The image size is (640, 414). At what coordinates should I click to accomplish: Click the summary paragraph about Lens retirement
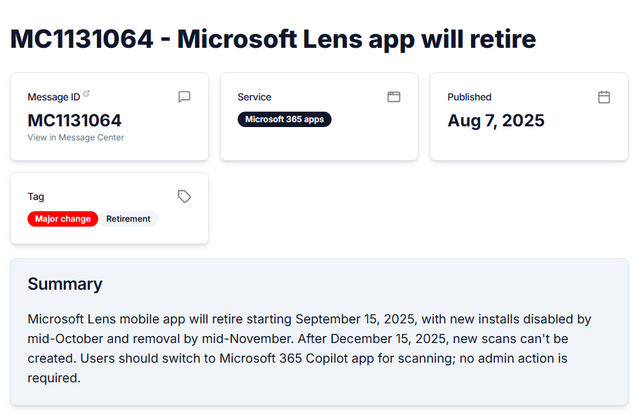click(310, 348)
